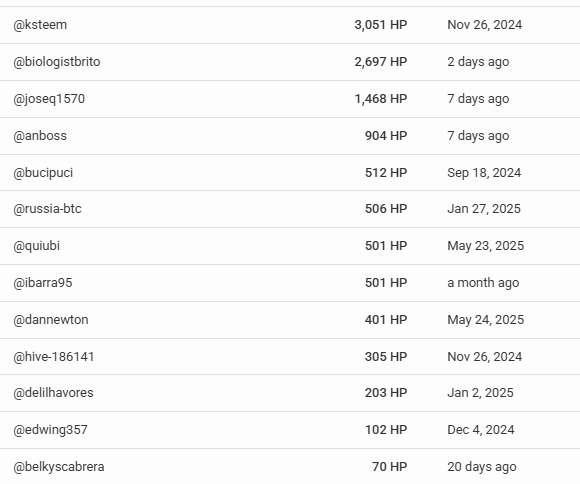Open the @edwing357 account link
This screenshot has height=484, width=580.
50,430
